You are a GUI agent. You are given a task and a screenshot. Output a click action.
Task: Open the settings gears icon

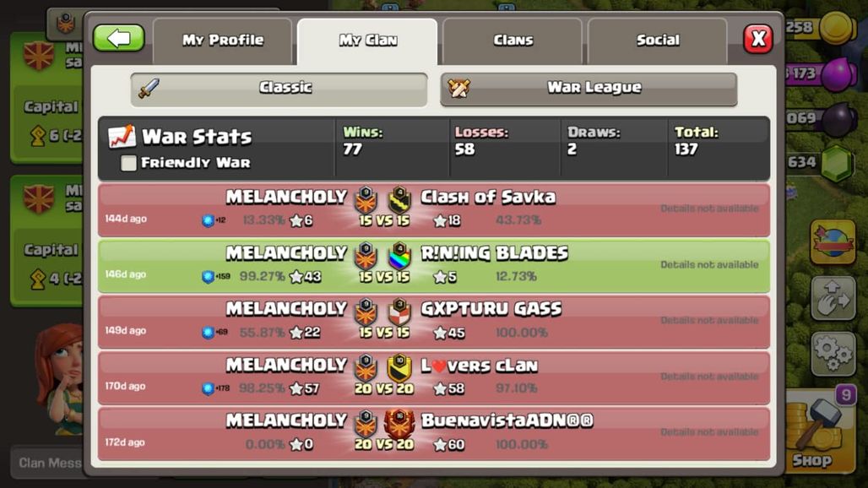point(833,354)
